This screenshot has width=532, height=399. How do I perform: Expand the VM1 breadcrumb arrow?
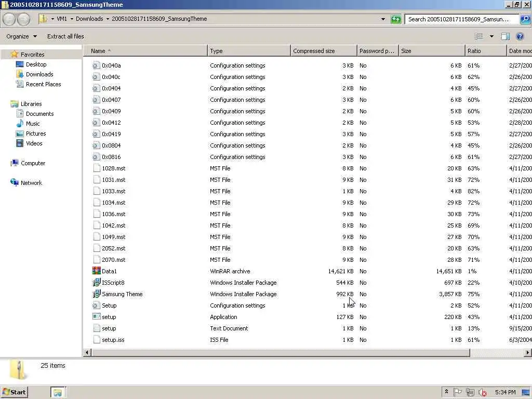click(72, 19)
